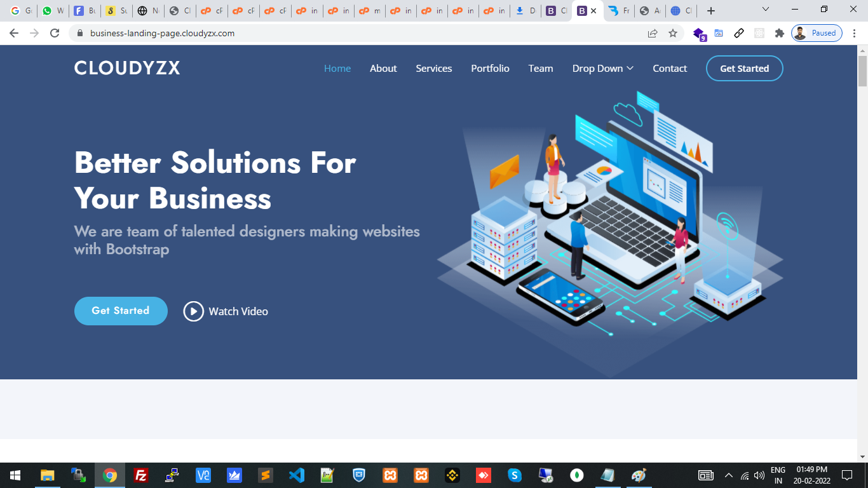
Task: Open the Chrome three-dot menu
Action: pos(856,33)
